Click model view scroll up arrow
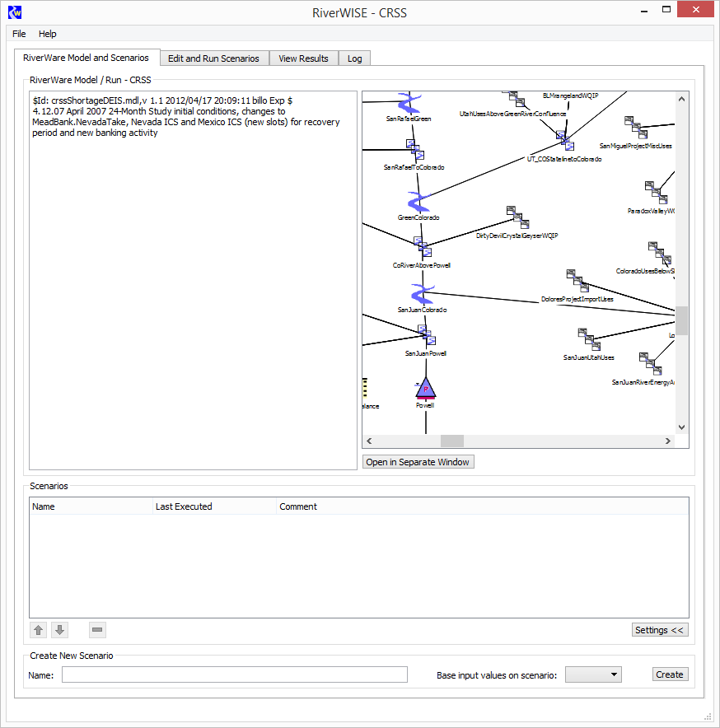 [681, 99]
